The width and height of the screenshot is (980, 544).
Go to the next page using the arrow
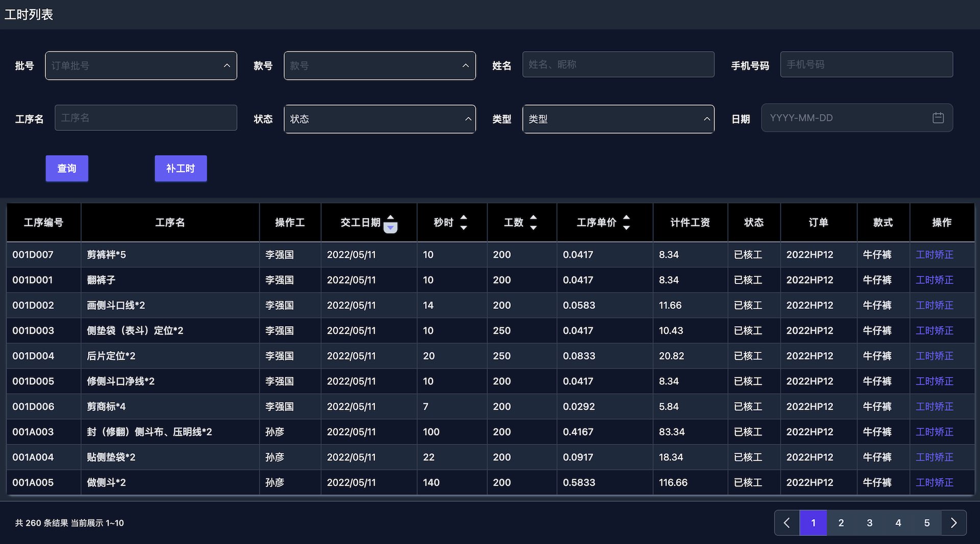click(x=954, y=523)
